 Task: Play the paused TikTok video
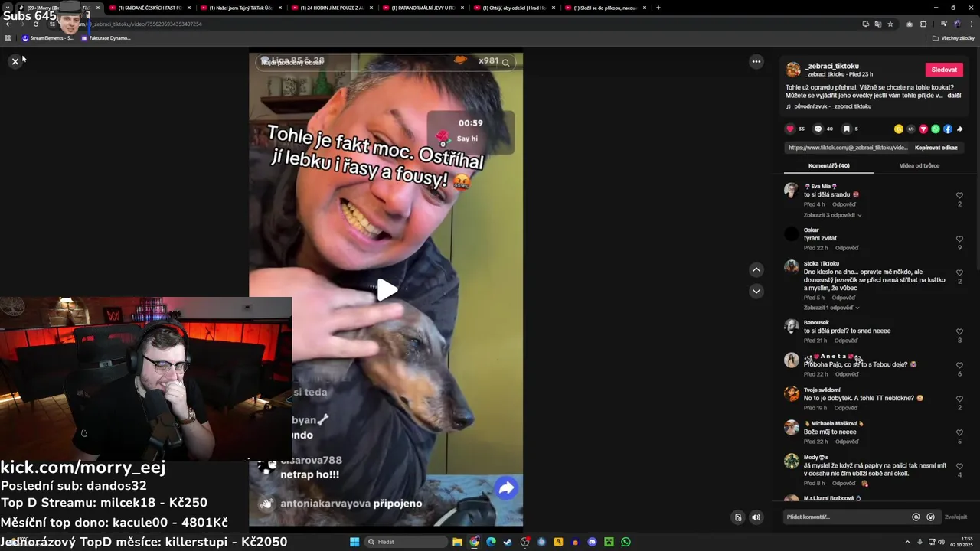pos(387,290)
